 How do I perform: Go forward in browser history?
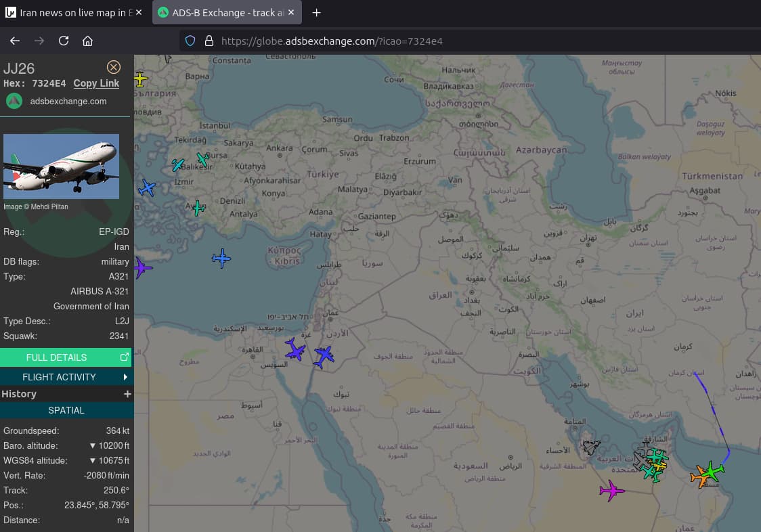(x=39, y=41)
